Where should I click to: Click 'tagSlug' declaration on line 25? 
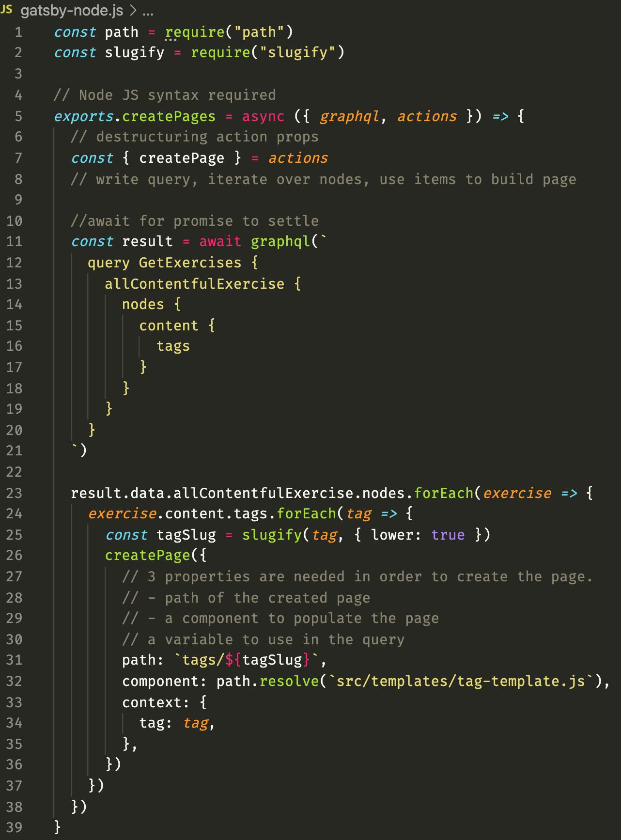click(x=186, y=535)
